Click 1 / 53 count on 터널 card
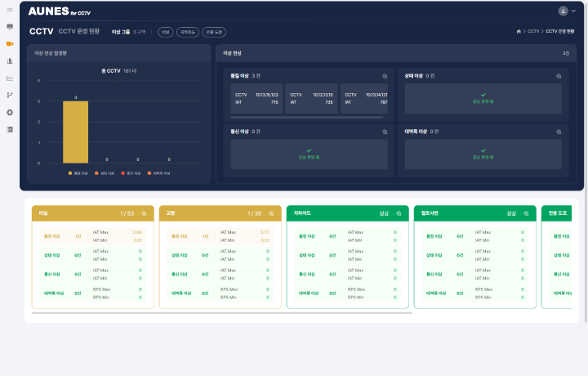 [x=127, y=213]
